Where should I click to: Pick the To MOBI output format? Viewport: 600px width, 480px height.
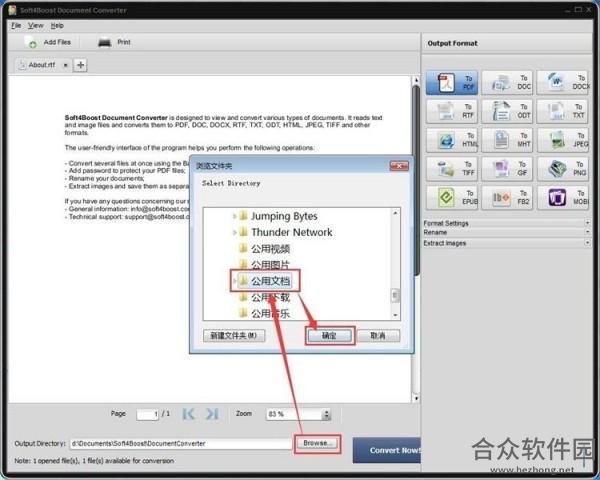click(x=563, y=198)
